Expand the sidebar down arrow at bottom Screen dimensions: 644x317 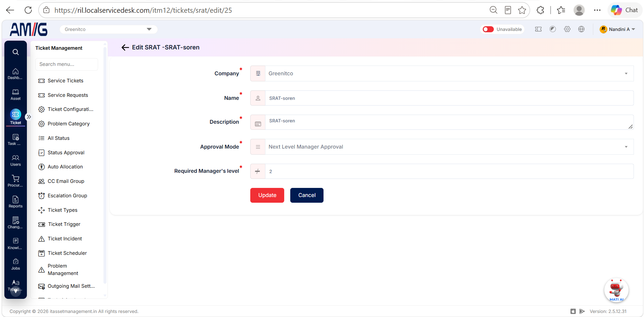(x=15, y=291)
